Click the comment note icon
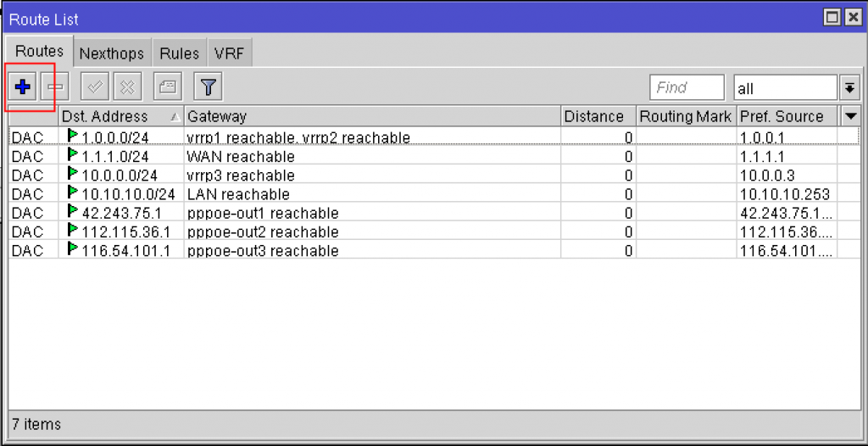 pos(168,87)
